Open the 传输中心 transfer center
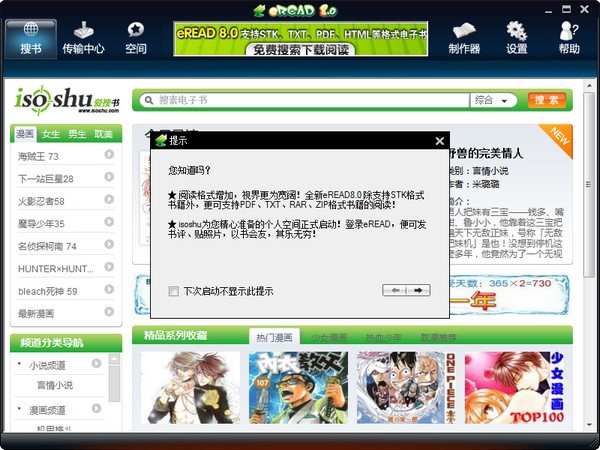600x450 pixels. pyautogui.click(x=83, y=39)
